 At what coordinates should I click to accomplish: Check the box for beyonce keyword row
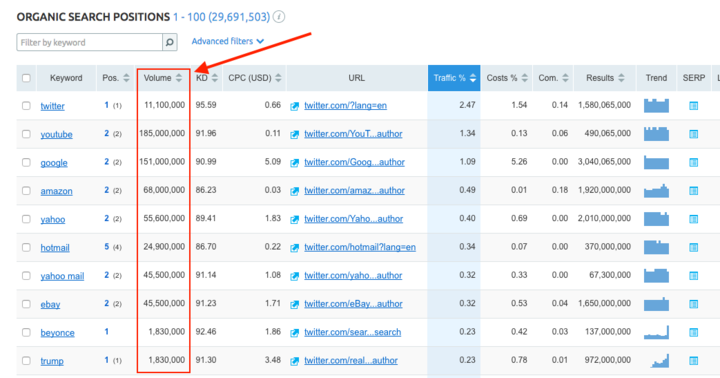pyautogui.click(x=26, y=333)
